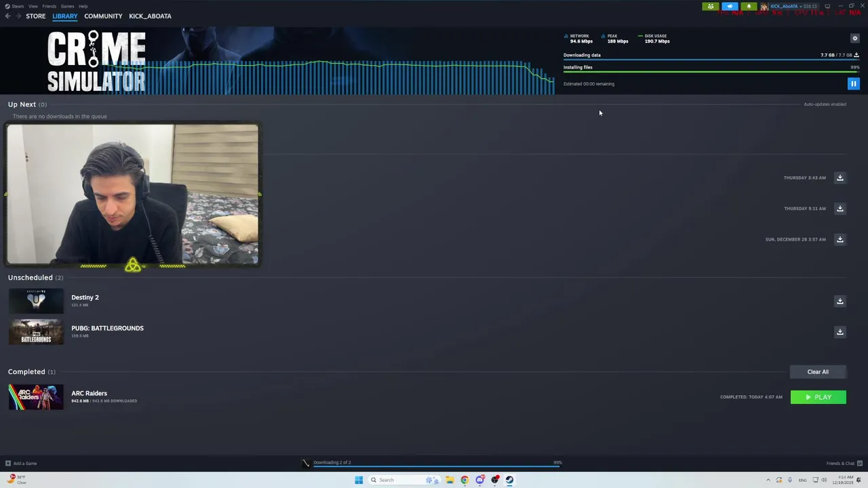Click download icon for Thursday 5:11 AM entry
868x488 pixels.
tap(840, 209)
